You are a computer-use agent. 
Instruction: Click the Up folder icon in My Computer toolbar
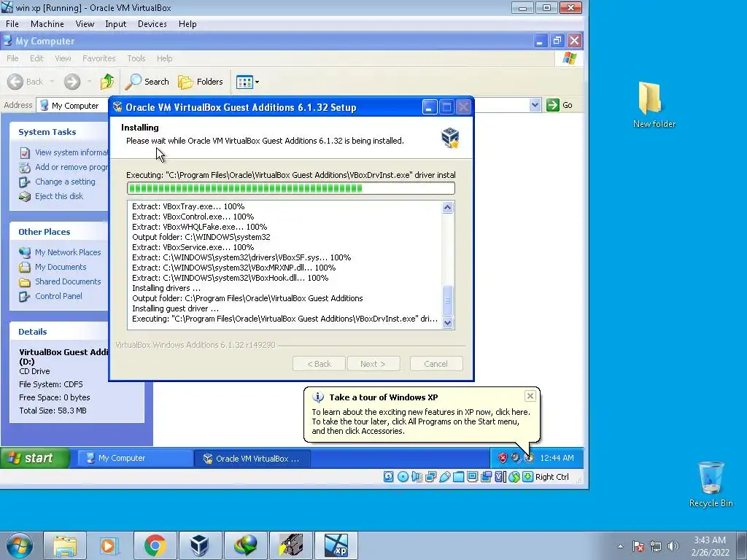pyautogui.click(x=107, y=82)
